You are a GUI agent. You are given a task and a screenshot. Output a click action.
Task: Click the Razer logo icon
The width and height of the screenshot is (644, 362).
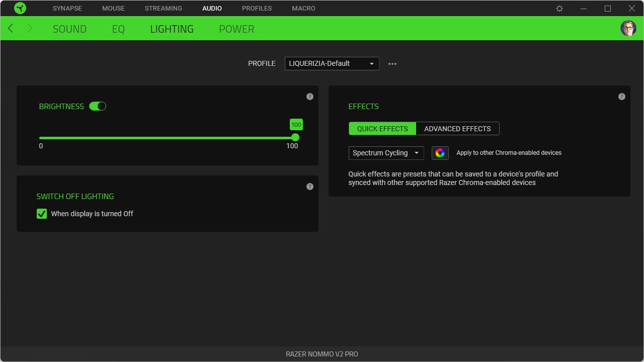tap(20, 9)
